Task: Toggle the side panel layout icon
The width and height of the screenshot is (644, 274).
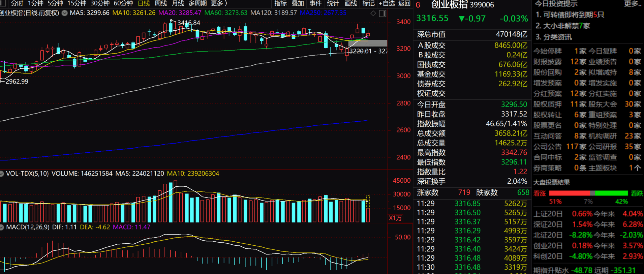Action: coord(382,13)
